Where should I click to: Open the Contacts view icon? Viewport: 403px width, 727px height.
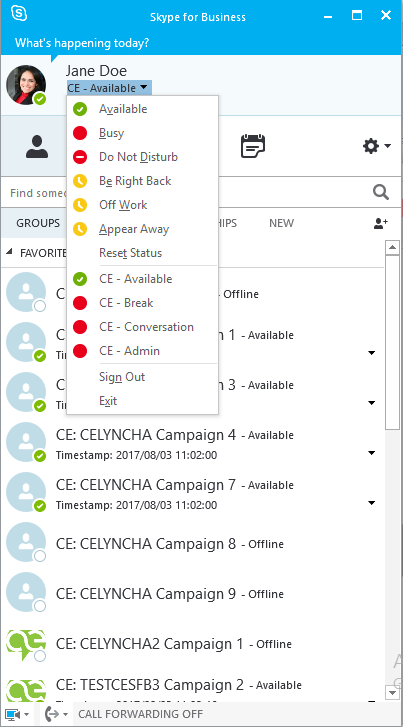37,147
